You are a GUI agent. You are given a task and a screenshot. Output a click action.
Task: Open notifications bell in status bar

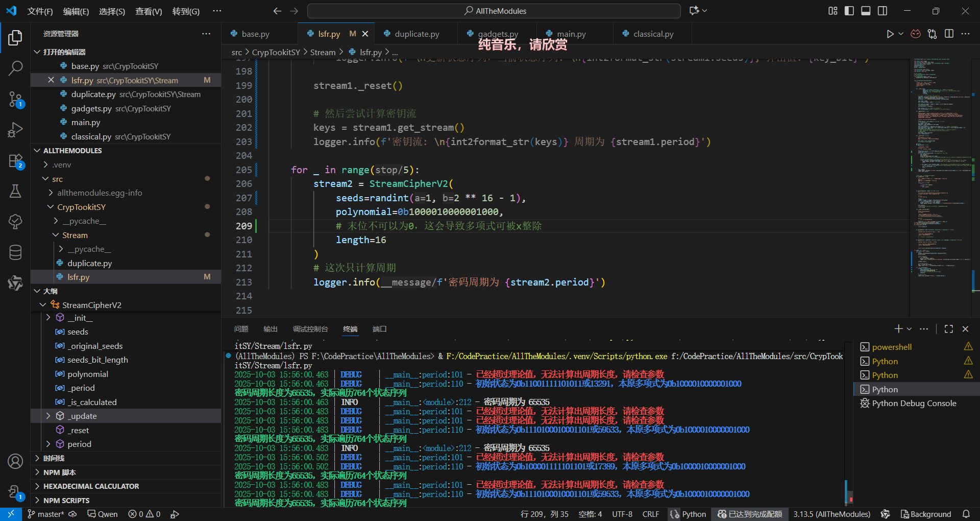coord(966,514)
